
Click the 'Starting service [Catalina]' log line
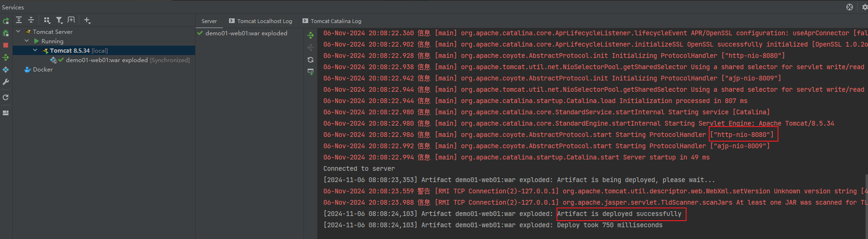547,112
